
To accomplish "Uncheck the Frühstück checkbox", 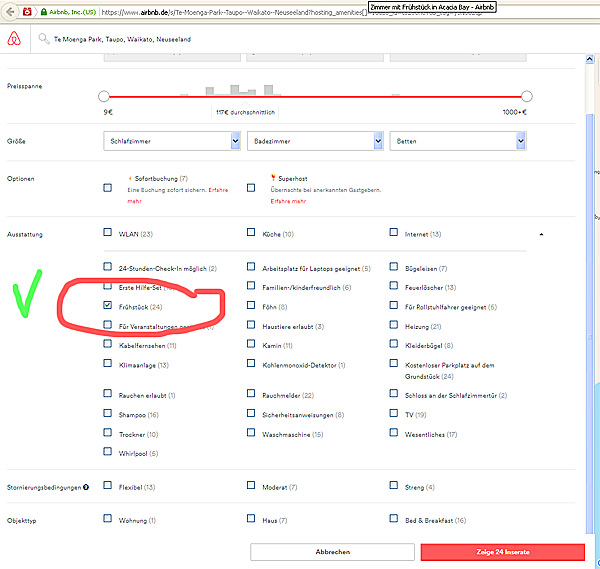I will [x=108, y=303].
